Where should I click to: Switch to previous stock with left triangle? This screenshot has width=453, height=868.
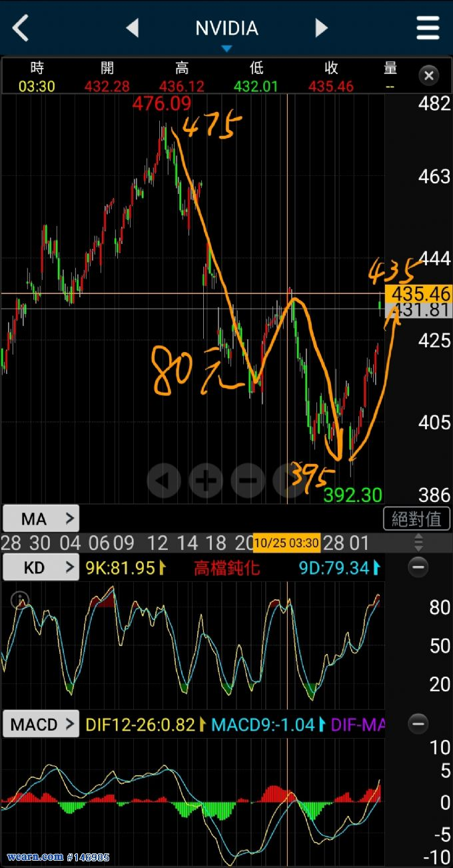(x=132, y=28)
